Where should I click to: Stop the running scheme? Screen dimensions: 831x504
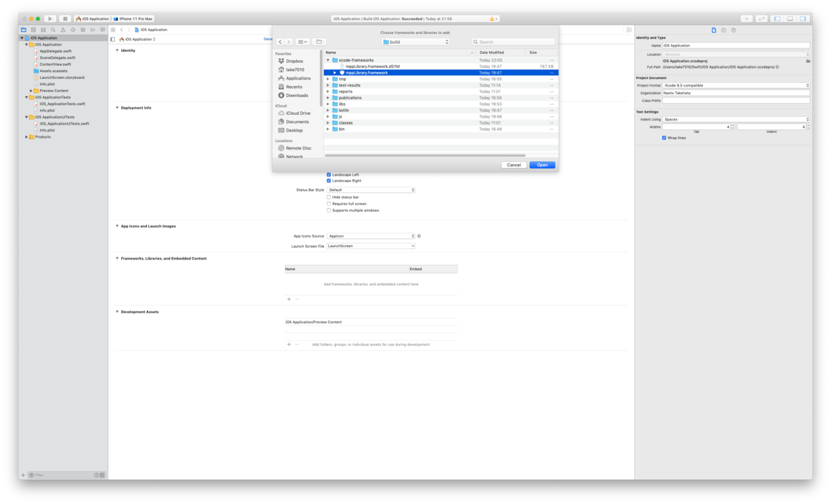click(65, 19)
